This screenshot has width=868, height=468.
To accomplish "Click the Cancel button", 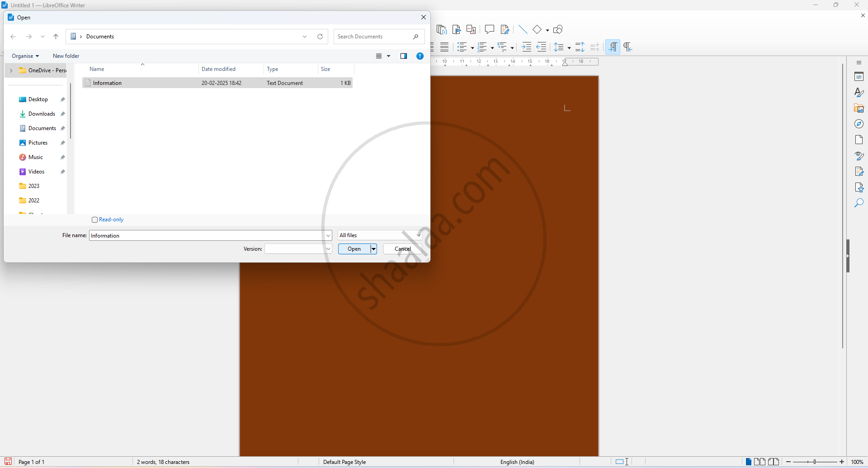I will tap(402, 249).
